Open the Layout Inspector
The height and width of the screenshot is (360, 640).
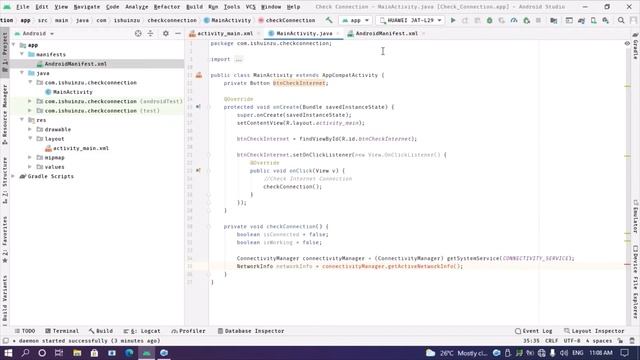[x=594, y=331]
